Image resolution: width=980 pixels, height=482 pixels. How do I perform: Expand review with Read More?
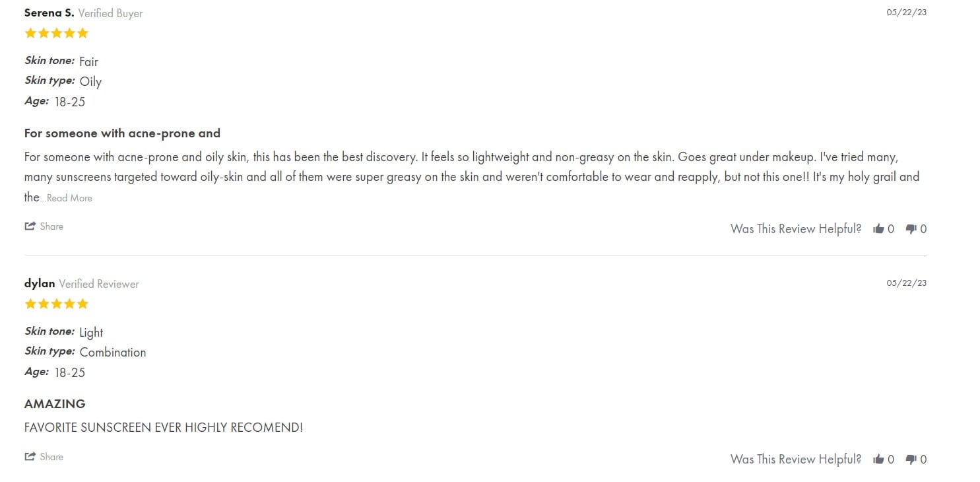pyautogui.click(x=69, y=198)
